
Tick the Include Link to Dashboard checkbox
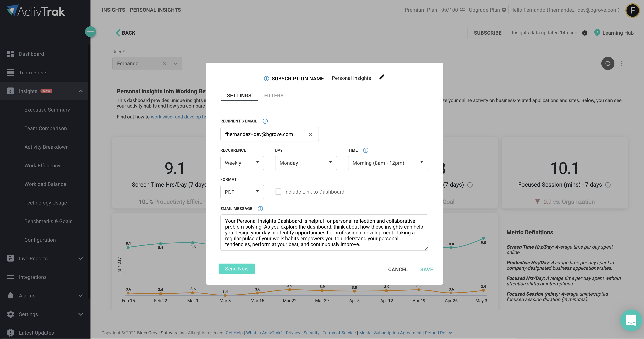(x=278, y=192)
